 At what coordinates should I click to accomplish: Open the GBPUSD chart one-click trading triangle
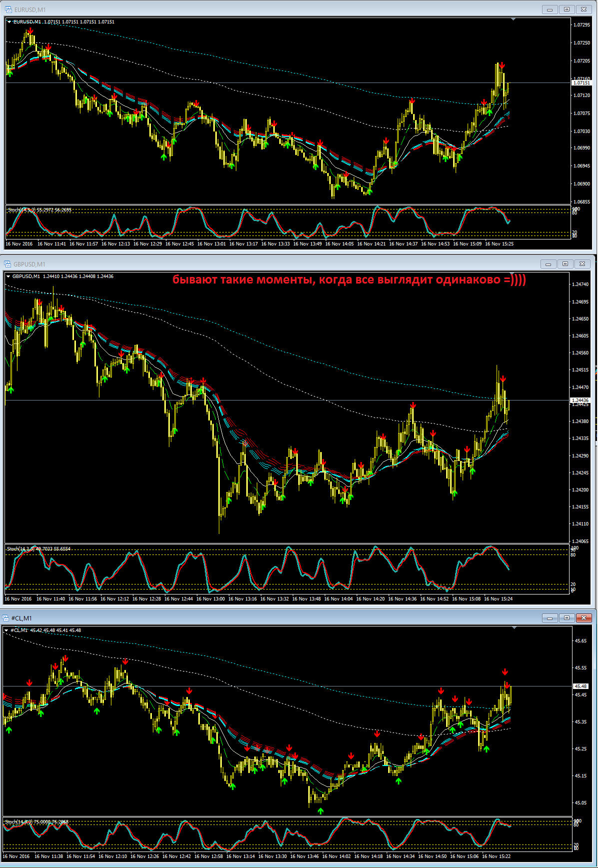8,276
